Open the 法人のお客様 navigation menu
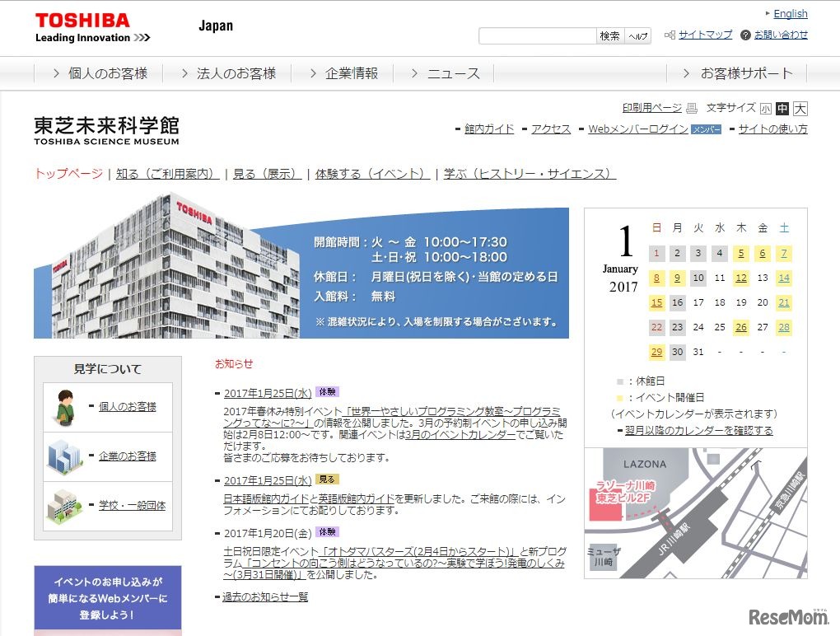Screen dimensions: 840x636 229,73
